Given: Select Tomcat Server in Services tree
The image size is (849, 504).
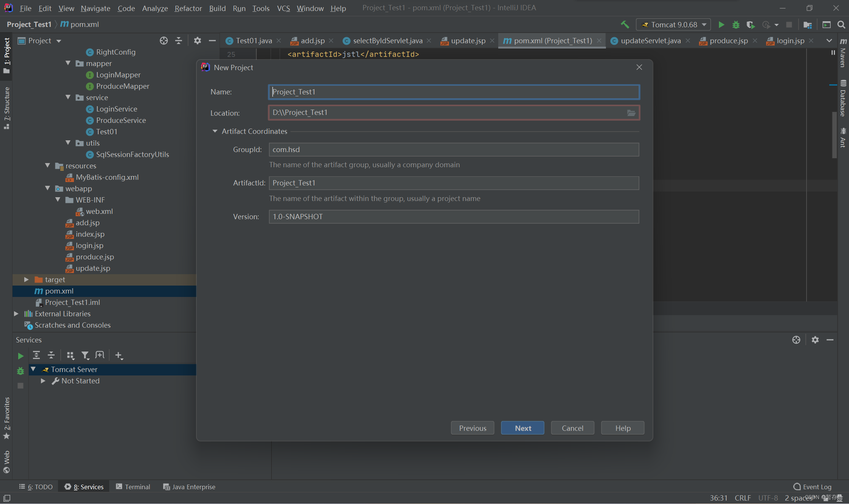Looking at the screenshot, I should 74,369.
